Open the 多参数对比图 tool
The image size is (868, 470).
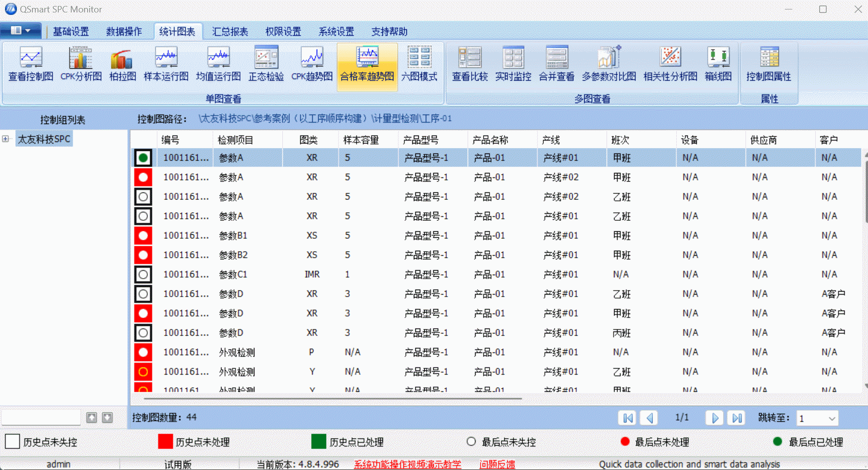coord(609,64)
